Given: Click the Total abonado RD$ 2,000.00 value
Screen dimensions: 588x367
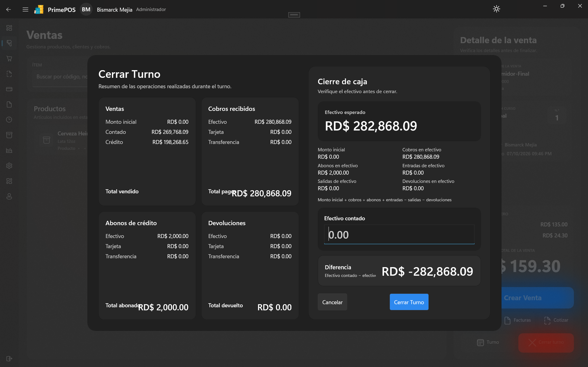Looking at the screenshot, I should click(x=163, y=307).
